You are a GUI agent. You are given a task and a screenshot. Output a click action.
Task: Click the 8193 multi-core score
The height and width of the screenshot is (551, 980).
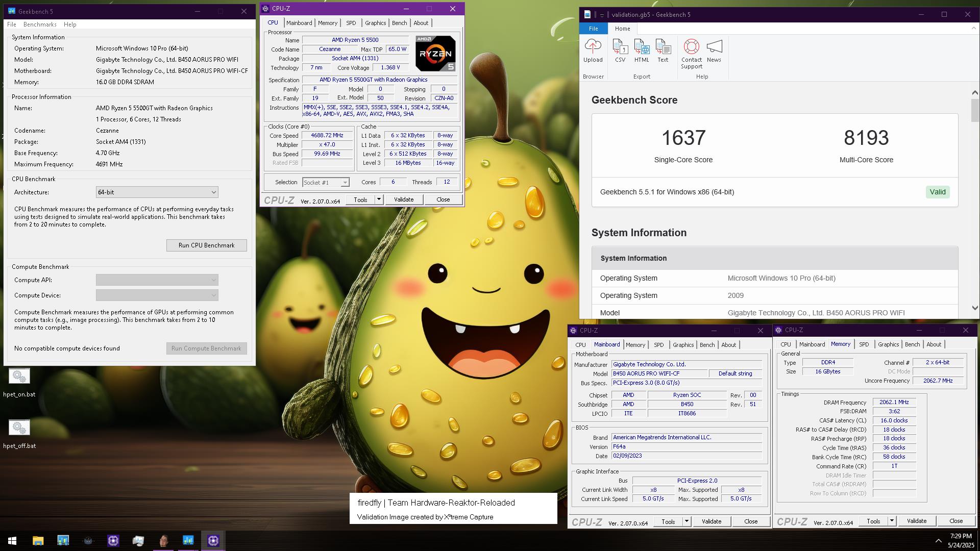pyautogui.click(x=866, y=138)
